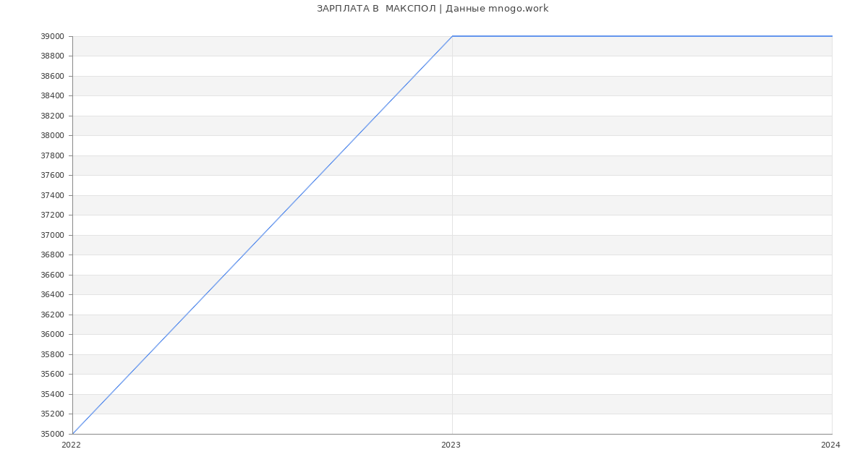Click the 36400 y-axis label
This screenshot has width=868, height=470.
[52, 295]
